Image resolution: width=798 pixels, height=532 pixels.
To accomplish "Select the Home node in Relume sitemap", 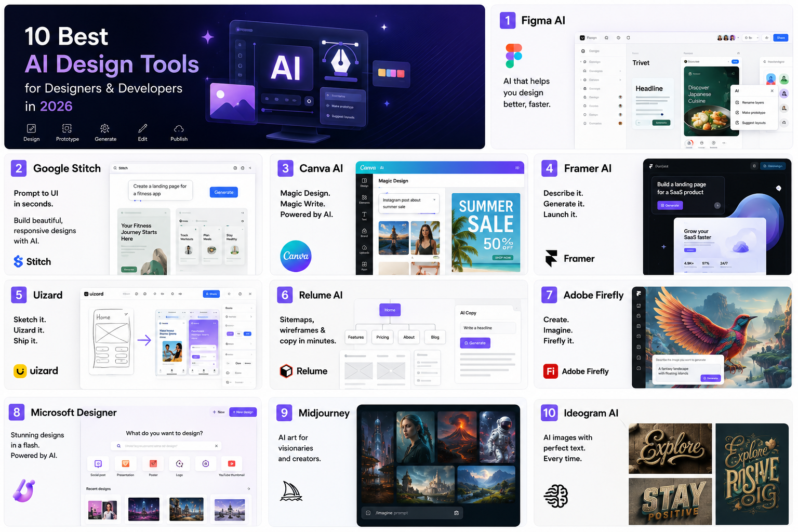I will click(390, 310).
